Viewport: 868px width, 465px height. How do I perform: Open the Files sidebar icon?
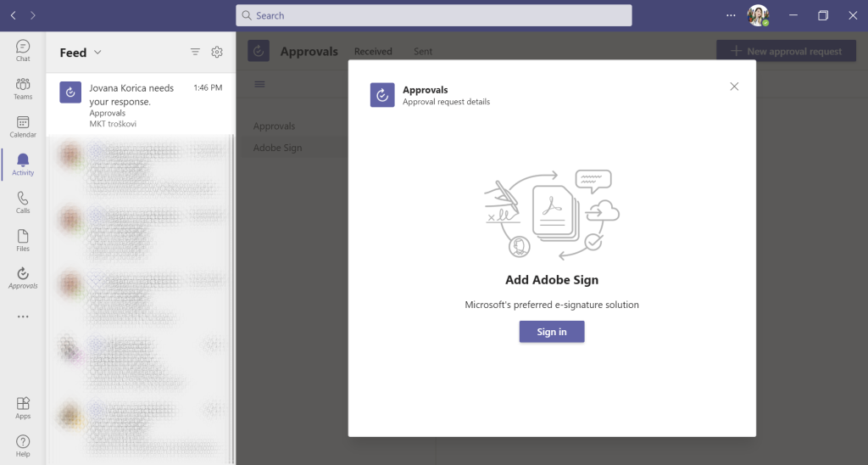click(23, 240)
